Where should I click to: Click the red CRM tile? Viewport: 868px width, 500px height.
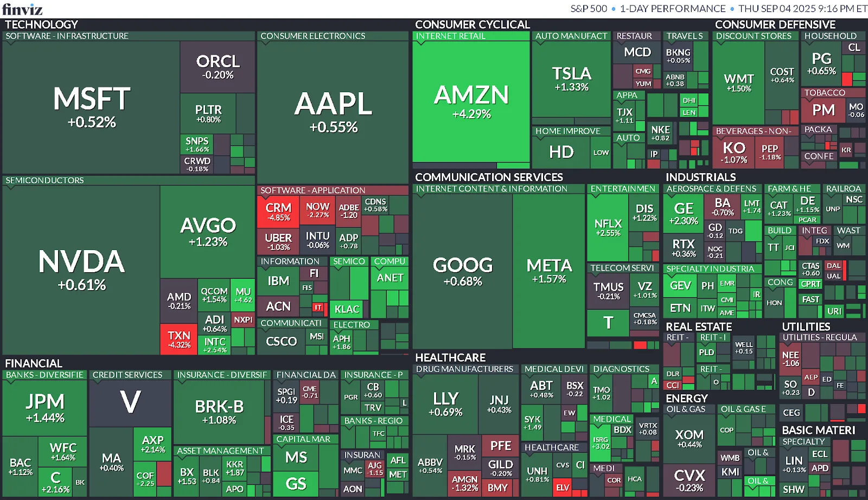(x=278, y=211)
